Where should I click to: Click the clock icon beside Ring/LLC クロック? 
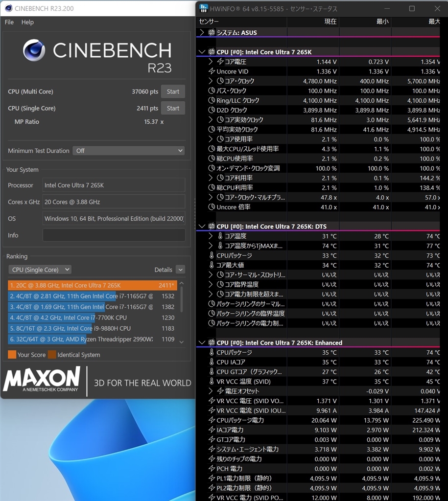coord(212,100)
